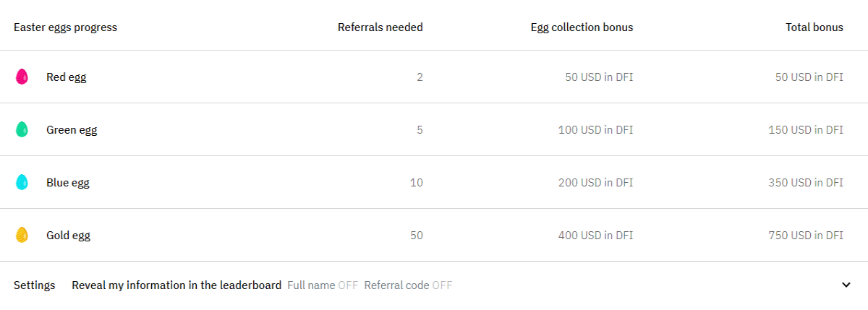Screen dimensions: 868x310
Task: Select the Gold egg label
Action: [68, 236]
